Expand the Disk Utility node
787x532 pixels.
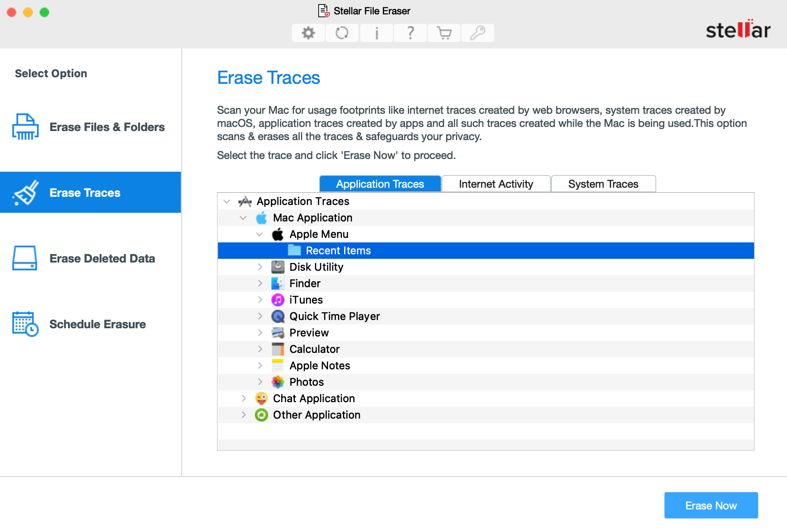[260, 267]
